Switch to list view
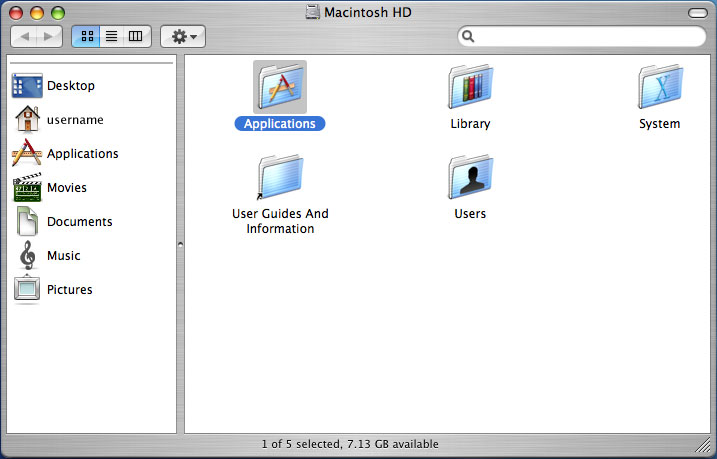Image resolution: width=717 pixels, height=459 pixels. 111,36
